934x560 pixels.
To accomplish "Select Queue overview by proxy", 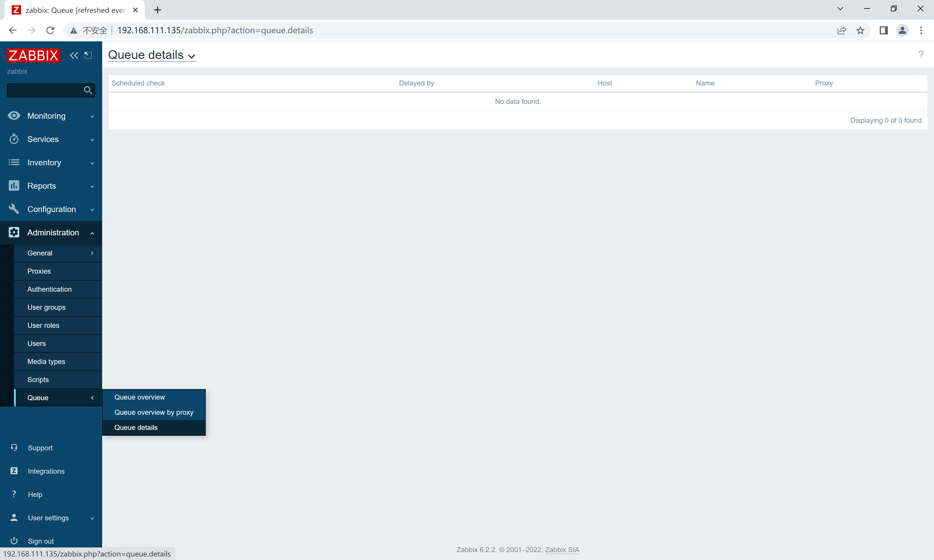I will 154,412.
